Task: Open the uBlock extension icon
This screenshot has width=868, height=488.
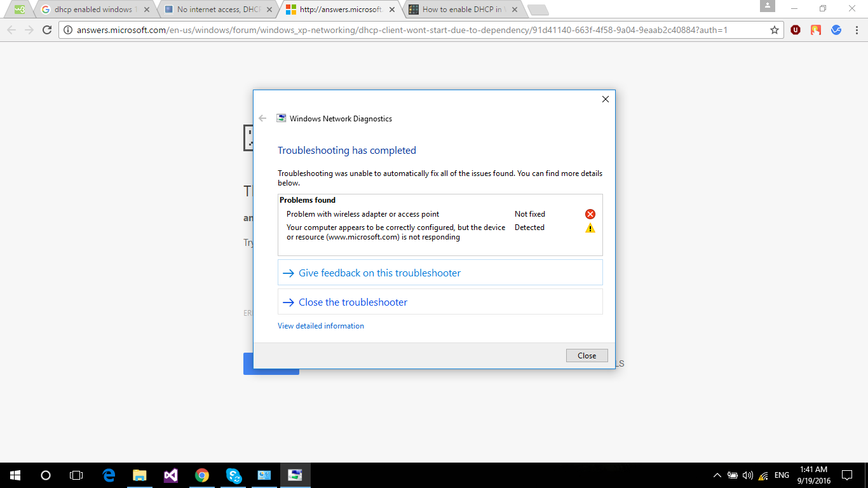Action: coord(796,30)
